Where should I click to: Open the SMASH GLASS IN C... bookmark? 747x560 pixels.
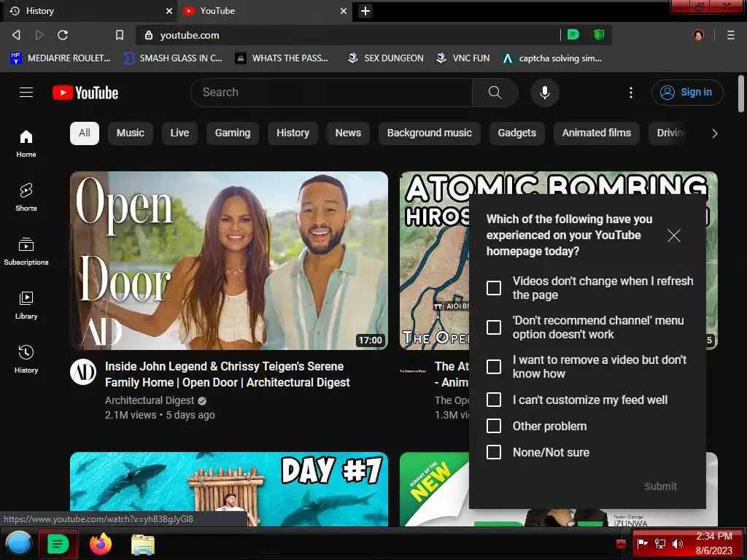pyautogui.click(x=172, y=58)
